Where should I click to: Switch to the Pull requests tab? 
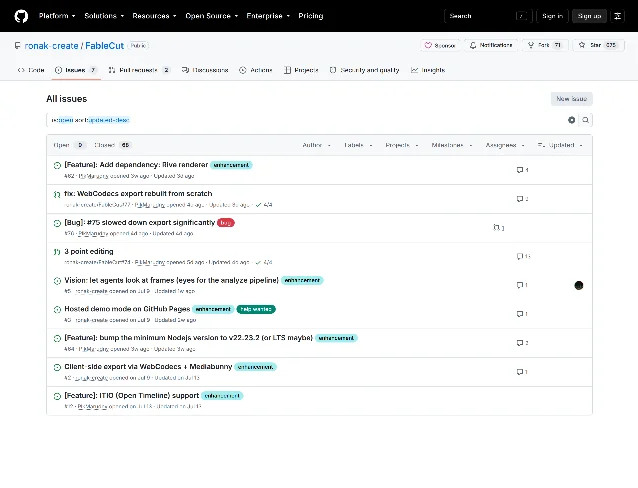(139, 70)
